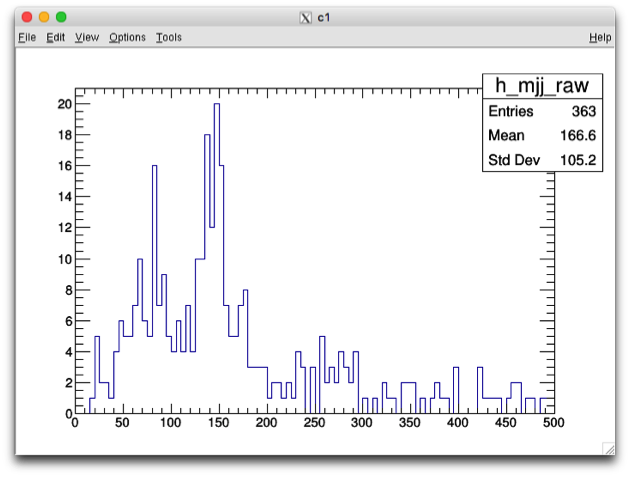This screenshot has width=630, height=477.
Task: Click the resize grip at the canvas corner
Action: pos(608,448)
